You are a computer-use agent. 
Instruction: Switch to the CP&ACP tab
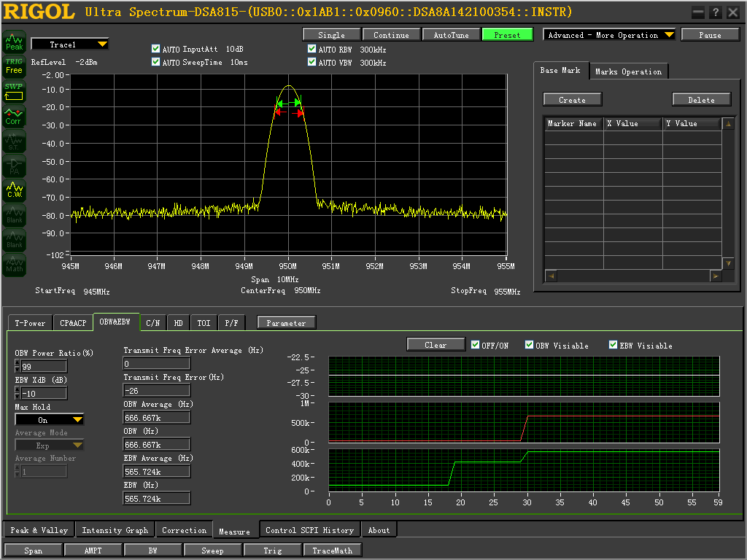pyautogui.click(x=73, y=323)
